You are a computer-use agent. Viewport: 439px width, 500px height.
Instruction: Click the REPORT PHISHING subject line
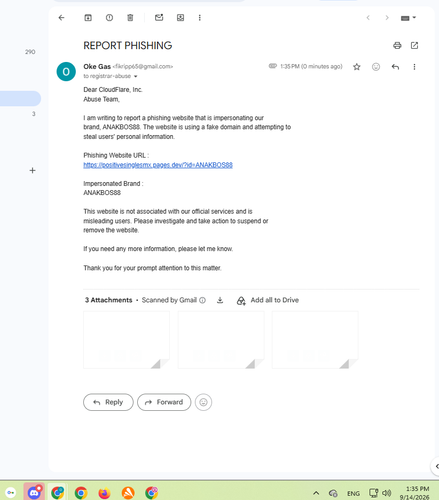click(128, 45)
